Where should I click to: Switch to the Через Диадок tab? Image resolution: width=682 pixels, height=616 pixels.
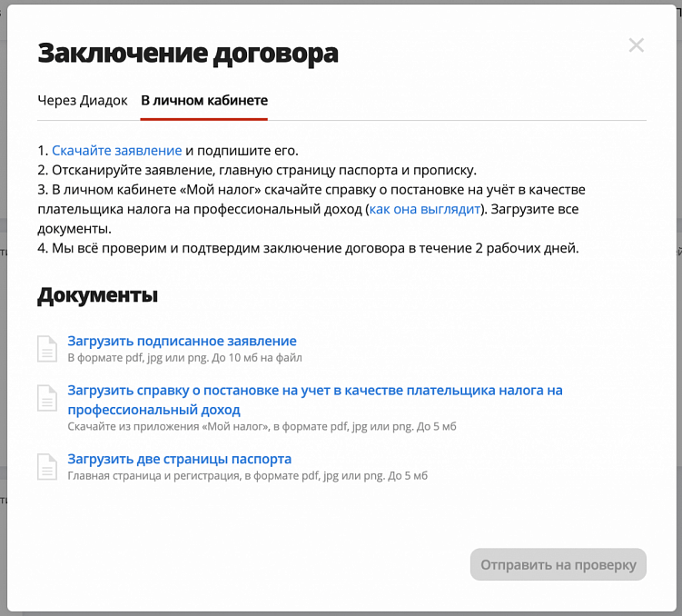83,101
